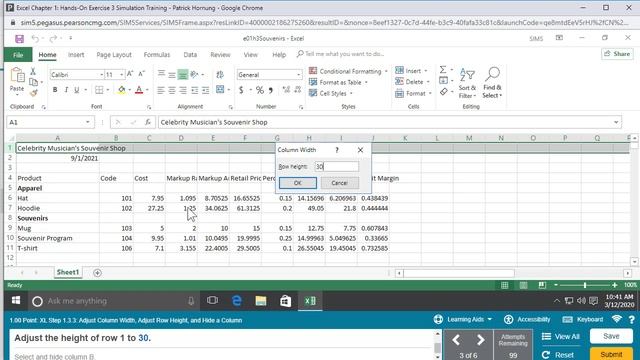Switch to the Review tab
This screenshot has width=640, height=360.
(220, 55)
